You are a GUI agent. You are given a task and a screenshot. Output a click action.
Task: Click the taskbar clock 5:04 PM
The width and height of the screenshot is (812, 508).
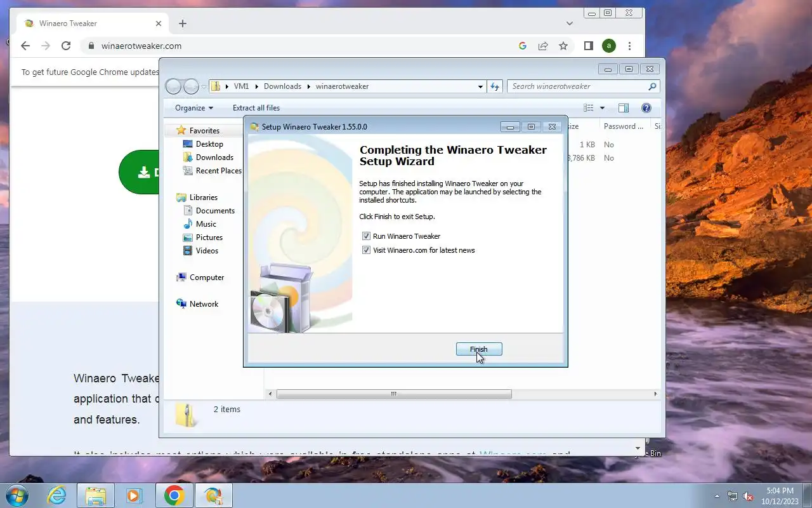pyautogui.click(x=780, y=491)
